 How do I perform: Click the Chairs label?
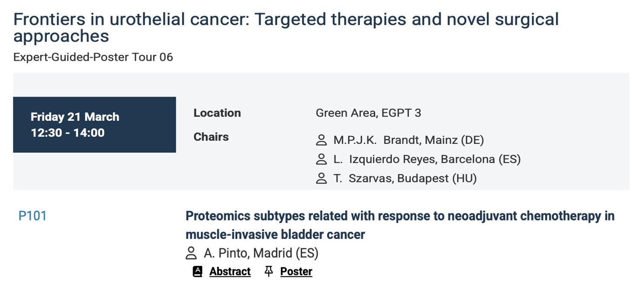click(211, 137)
